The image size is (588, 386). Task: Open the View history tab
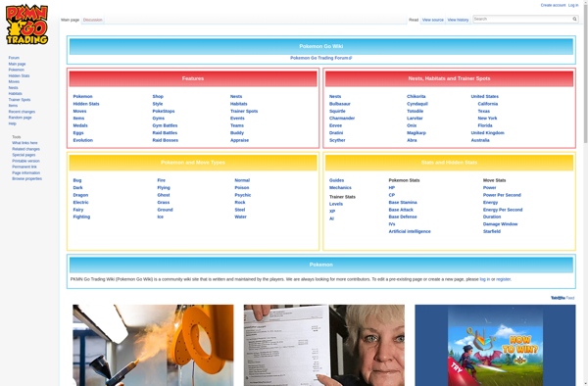pos(458,20)
